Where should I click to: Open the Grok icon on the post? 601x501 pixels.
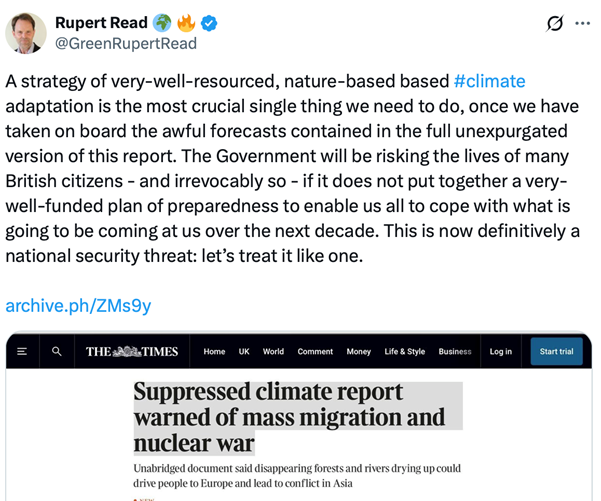click(x=555, y=23)
